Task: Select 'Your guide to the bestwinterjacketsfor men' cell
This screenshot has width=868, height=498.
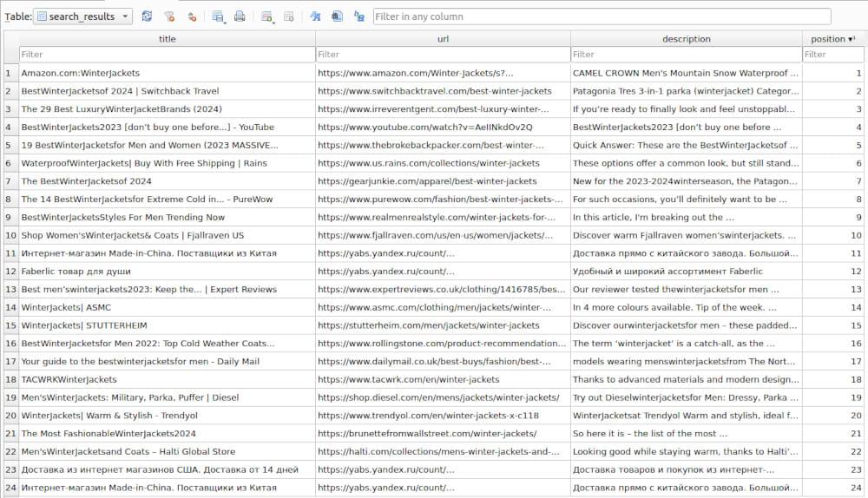Action: 168,361
